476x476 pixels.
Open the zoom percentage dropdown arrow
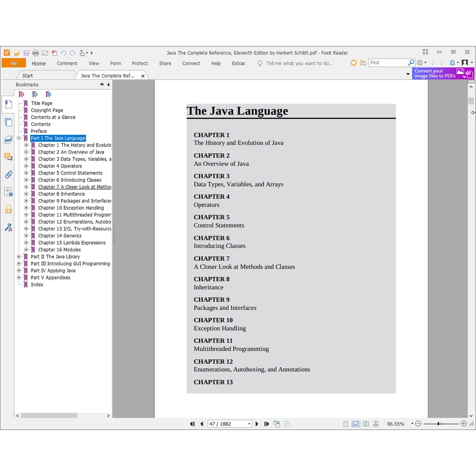click(x=412, y=423)
